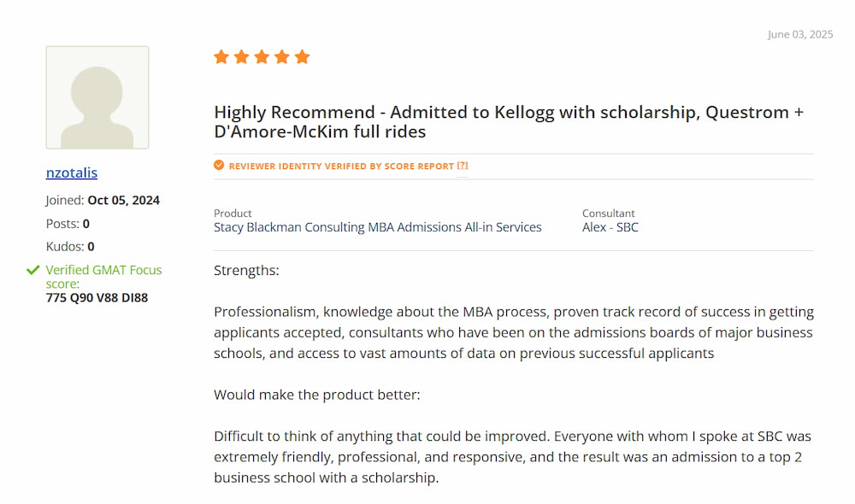Open the reviewer's avatar image
This screenshot has width=855, height=504.
click(97, 97)
